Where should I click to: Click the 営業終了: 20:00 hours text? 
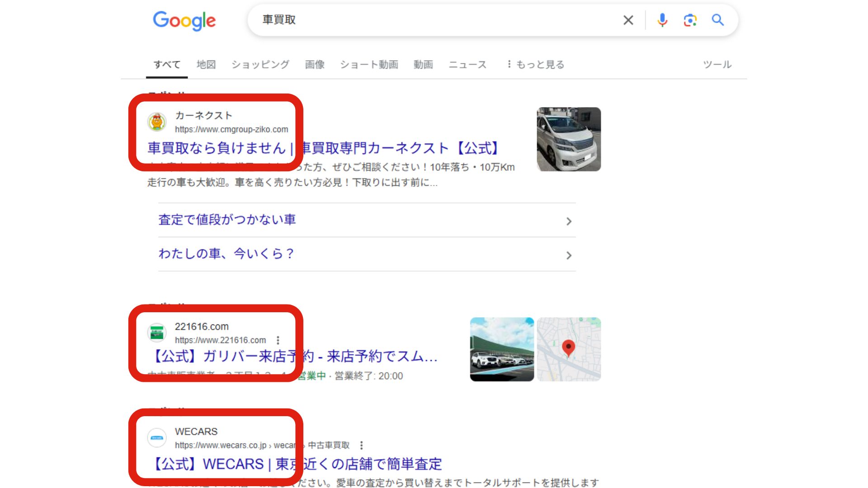pos(368,376)
